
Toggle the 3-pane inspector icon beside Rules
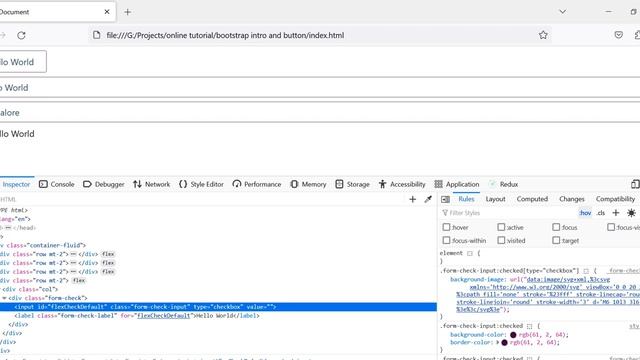[x=445, y=199]
